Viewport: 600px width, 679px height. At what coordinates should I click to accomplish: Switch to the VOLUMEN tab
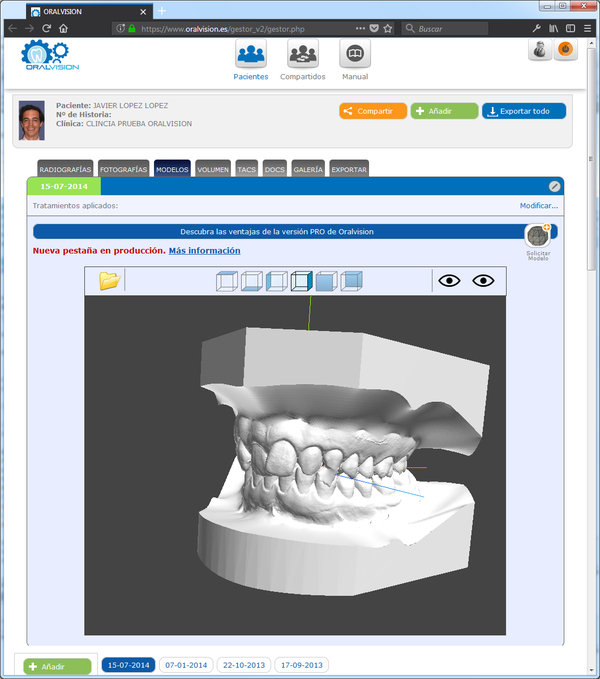(x=213, y=170)
